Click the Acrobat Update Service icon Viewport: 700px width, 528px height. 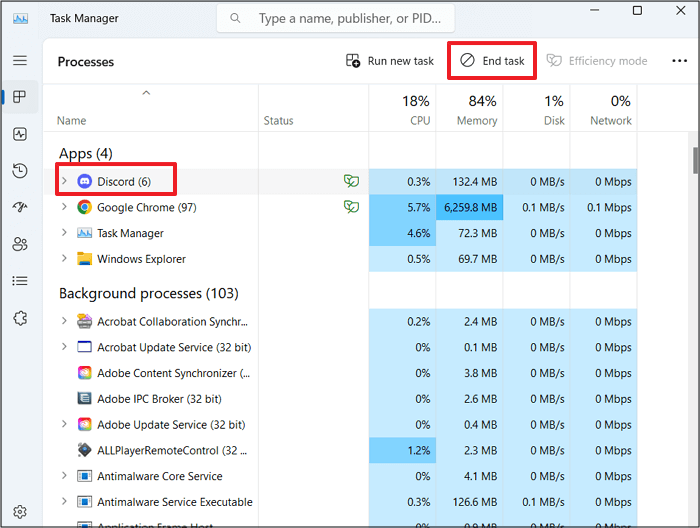[84, 347]
